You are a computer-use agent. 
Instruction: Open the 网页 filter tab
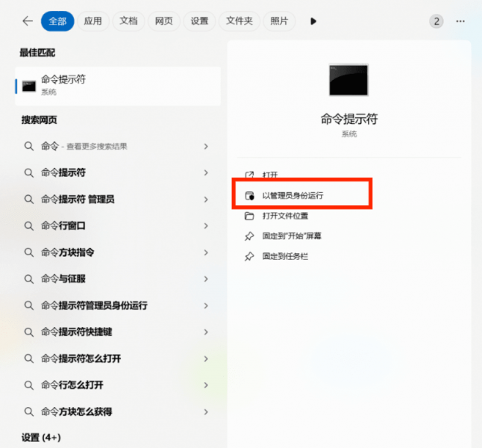164,21
